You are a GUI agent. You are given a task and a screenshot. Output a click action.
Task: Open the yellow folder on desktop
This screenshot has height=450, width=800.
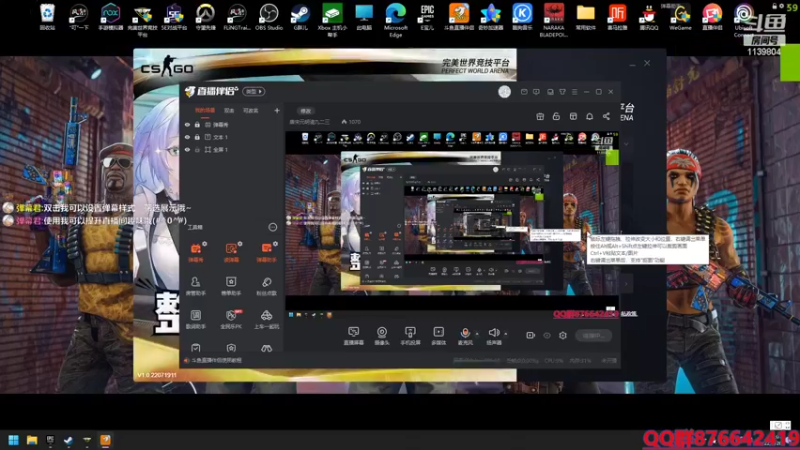coord(585,17)
